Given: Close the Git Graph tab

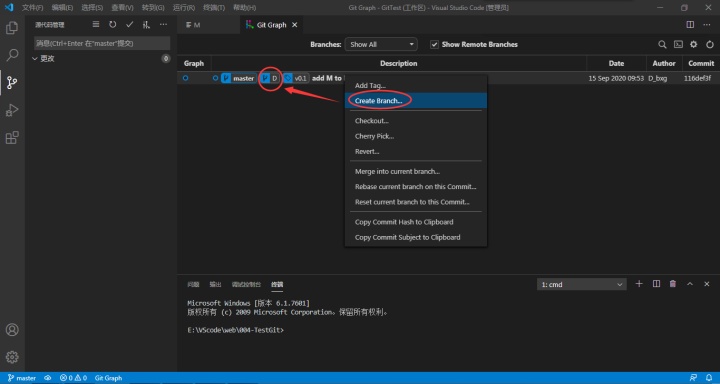Looking at the screenshot, I should coord(295,25).
